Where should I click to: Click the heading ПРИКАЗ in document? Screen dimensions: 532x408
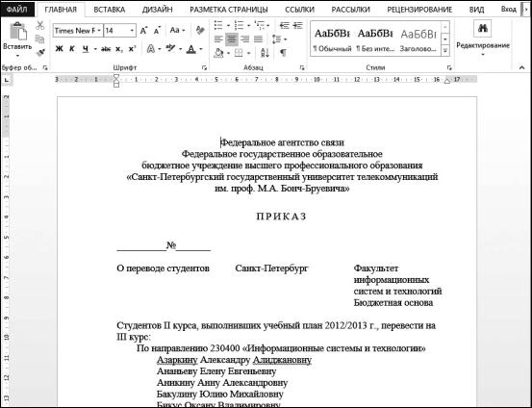point(281,217)
